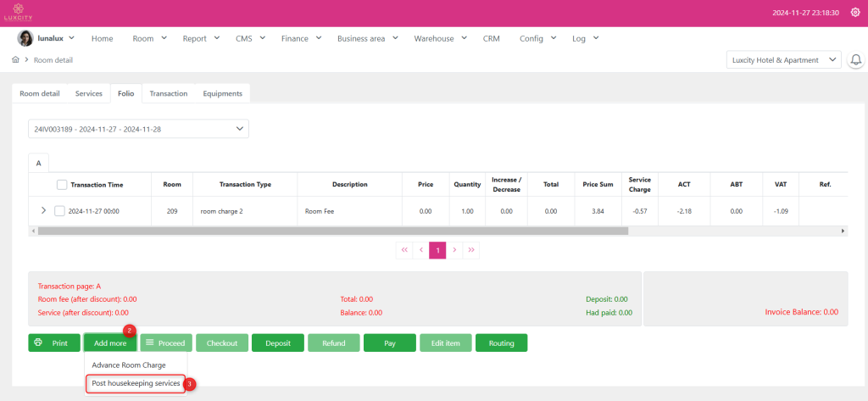Switch to the Transaction tab

coord(168,93)
